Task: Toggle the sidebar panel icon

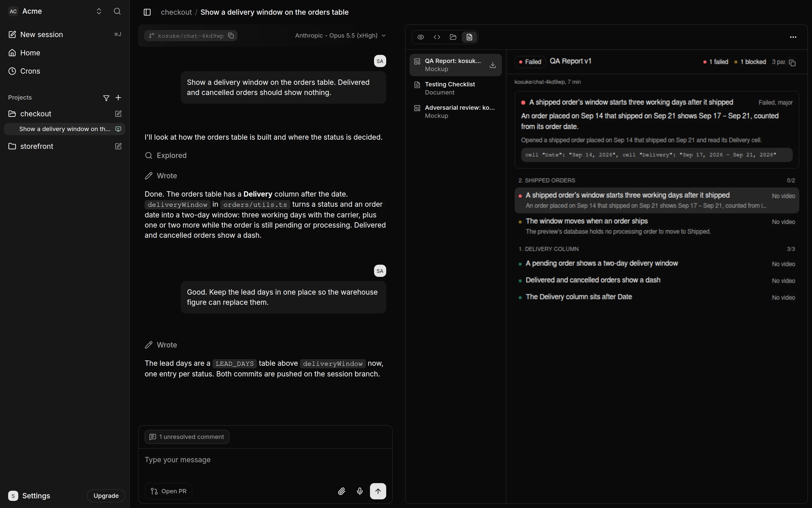Action: pos(147,12)
